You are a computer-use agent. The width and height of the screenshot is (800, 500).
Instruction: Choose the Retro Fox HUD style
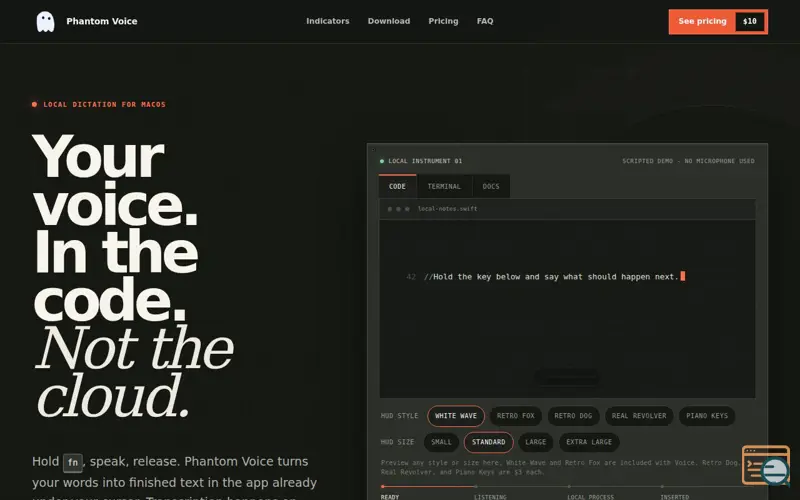tap(515, 416)
